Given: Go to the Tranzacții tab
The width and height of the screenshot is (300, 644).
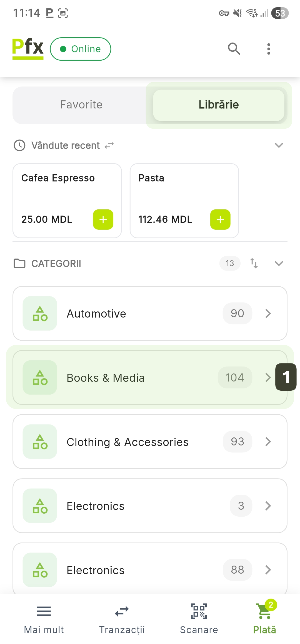Looking at the screenshot, I should (122, 618).
